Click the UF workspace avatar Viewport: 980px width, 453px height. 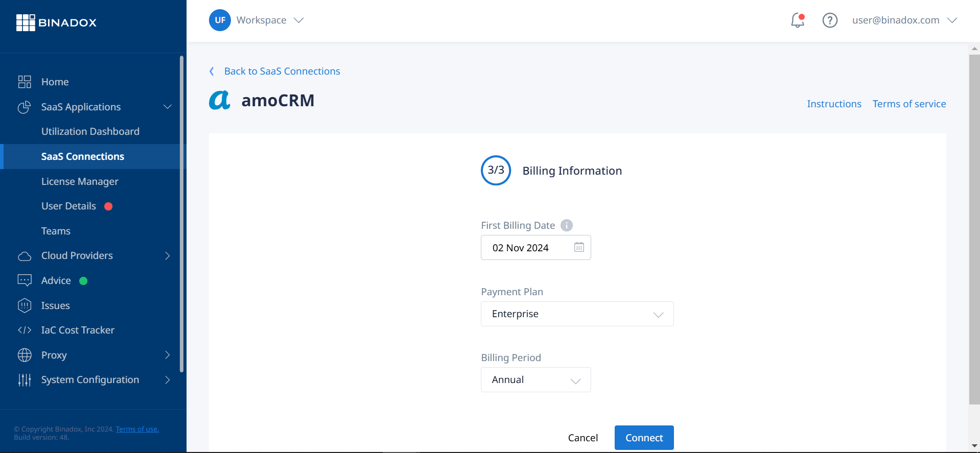[x=220, y=20]
